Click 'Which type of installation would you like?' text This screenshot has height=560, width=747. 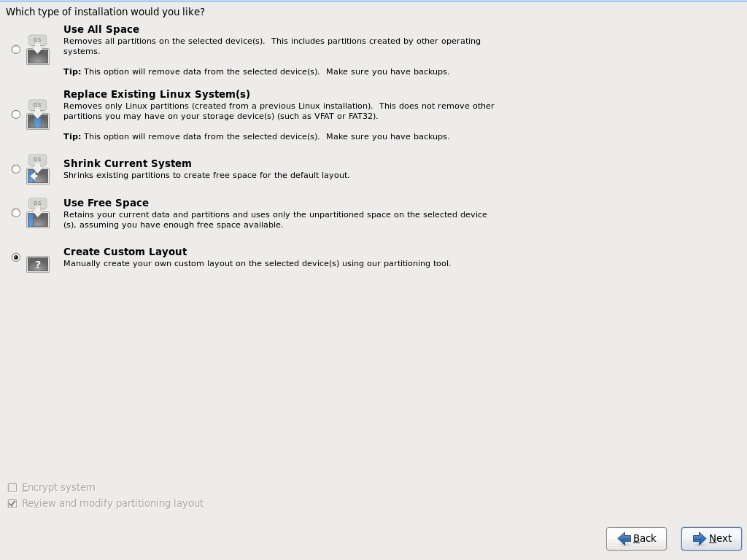pyautogui.click(x=105, y=12)
